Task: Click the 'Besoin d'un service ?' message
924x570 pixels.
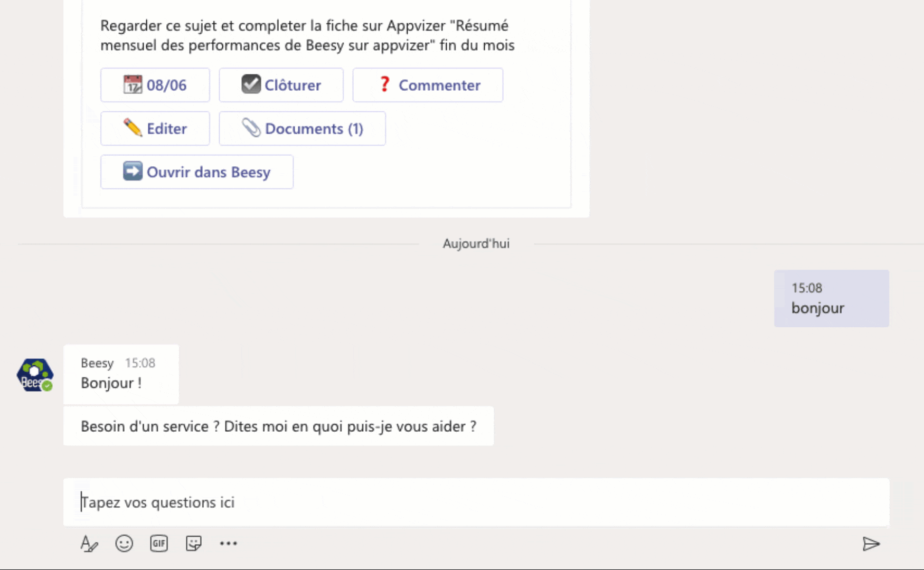Action: (x=278, y=426)
